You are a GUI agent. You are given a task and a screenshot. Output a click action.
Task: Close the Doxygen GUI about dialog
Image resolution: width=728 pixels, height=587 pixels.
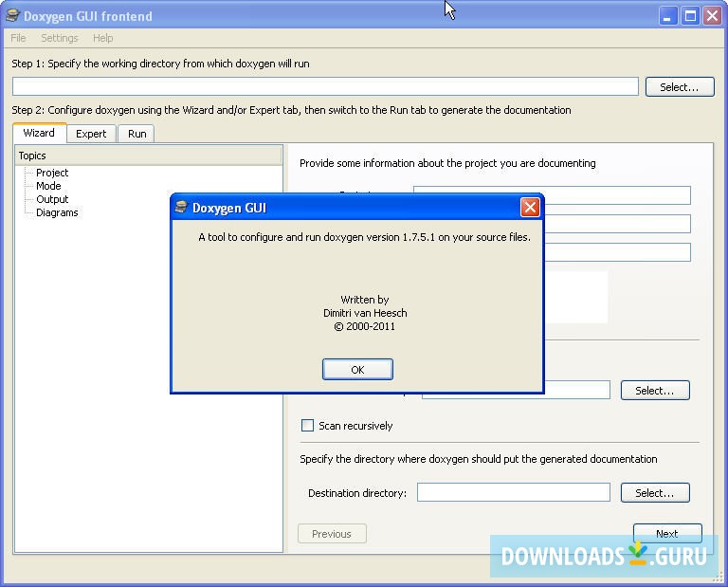(x=530, y=207)
